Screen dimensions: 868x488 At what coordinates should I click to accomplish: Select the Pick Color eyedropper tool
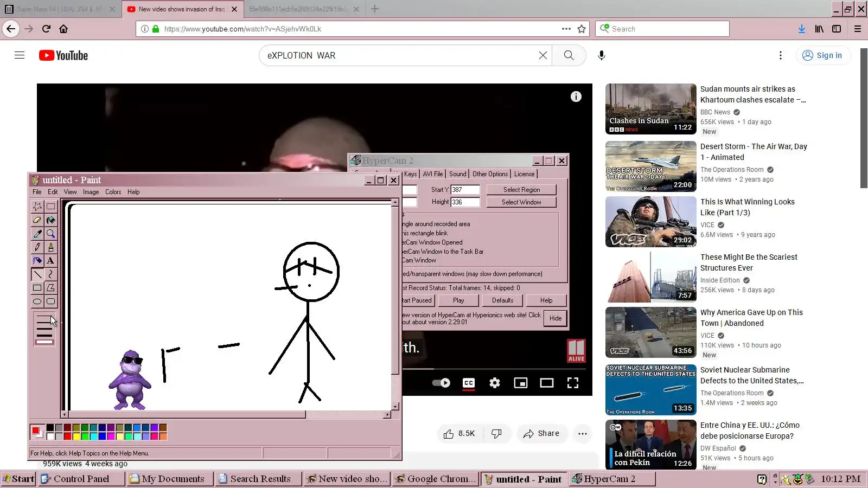[x=37, y=233]
